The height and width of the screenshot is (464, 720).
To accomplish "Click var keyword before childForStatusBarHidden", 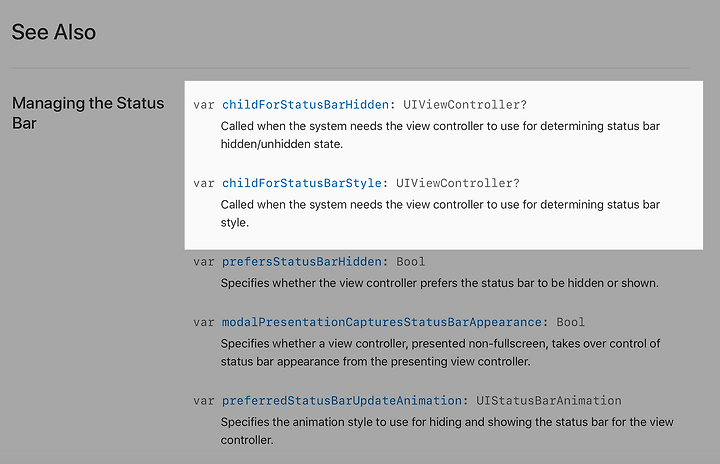I will [204, 105].
